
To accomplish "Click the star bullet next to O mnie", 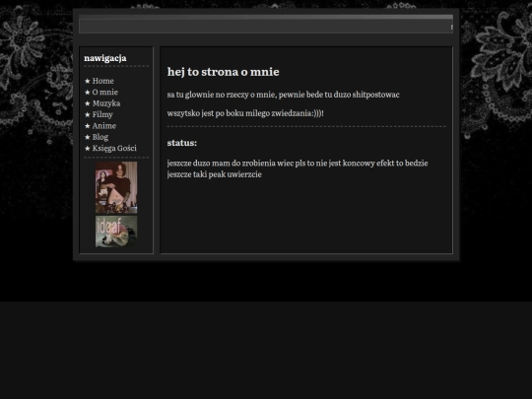I will point(88,92).
